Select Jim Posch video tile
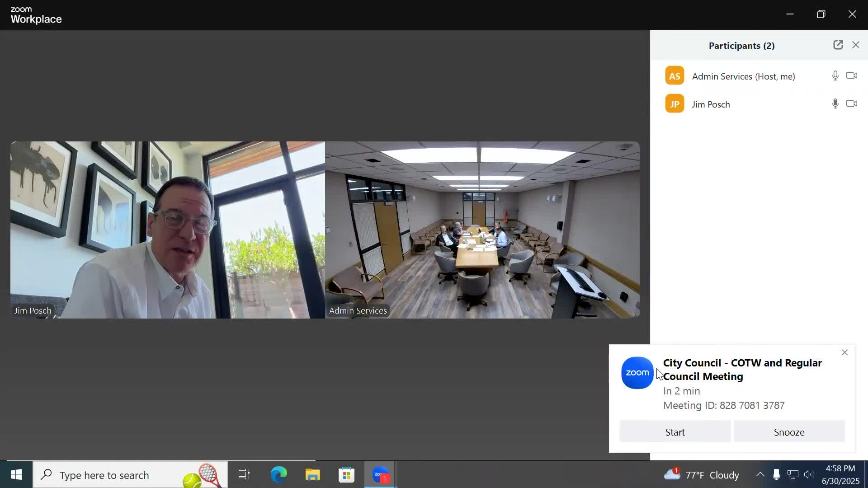868x488 pixels. coord(167,230)
